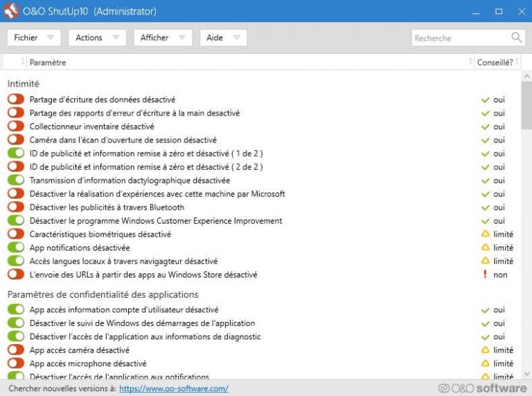Click green checkmark beside ID de publicité (1 de 2)
The width and height of the screenshot is (532, 396).
pos(485,154)
